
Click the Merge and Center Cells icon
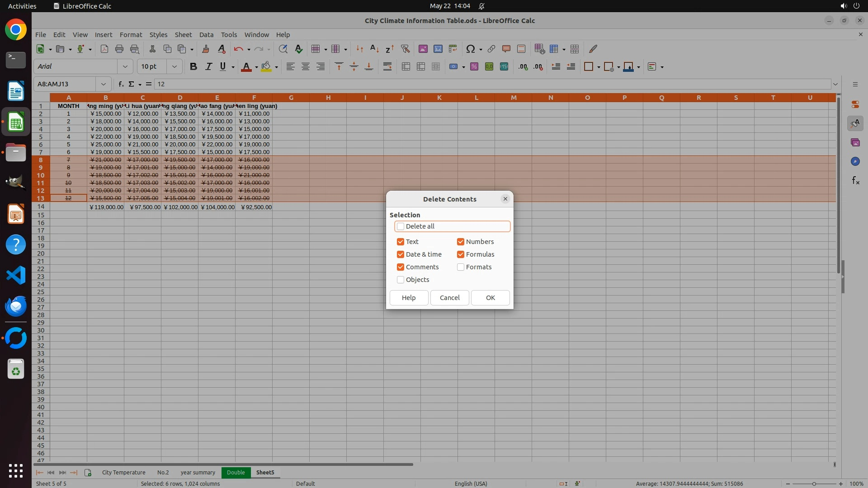click(x=406, y=67)
